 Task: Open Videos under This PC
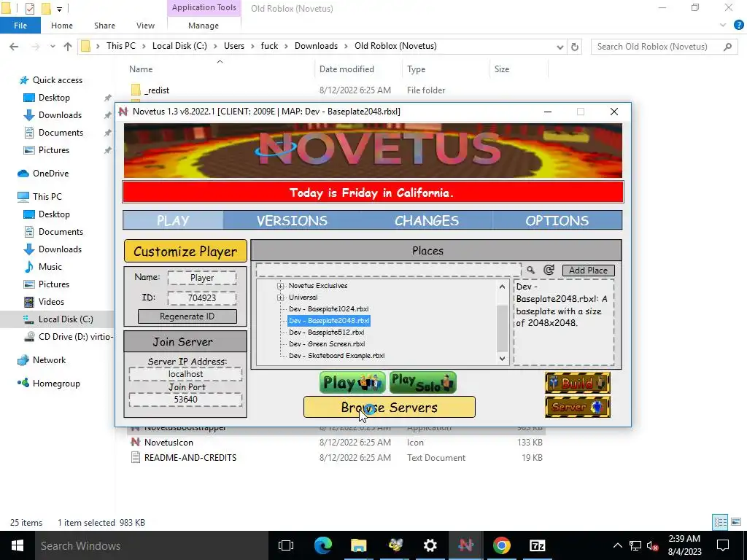click(x=51, y=302)
